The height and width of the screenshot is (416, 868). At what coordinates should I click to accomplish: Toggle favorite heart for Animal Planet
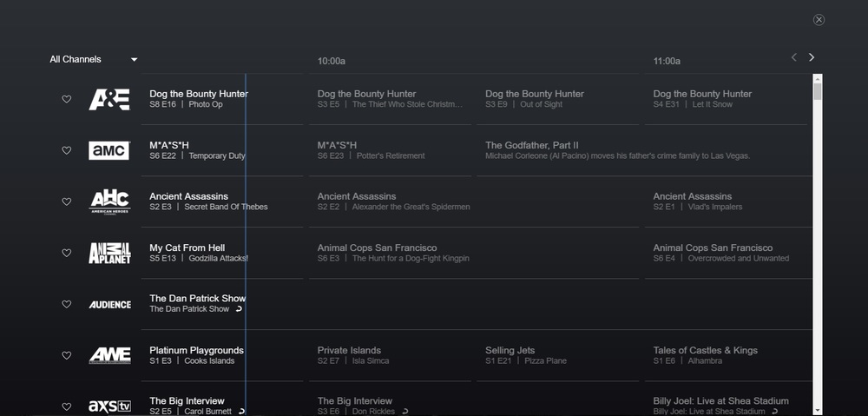coord(67,253)
